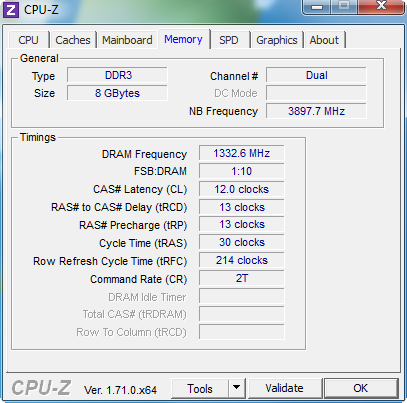Image resolution: width=407 pixels, height=403 pixels.
Task: Select the Mainboard tab
Action: click(x=127, y=40)
